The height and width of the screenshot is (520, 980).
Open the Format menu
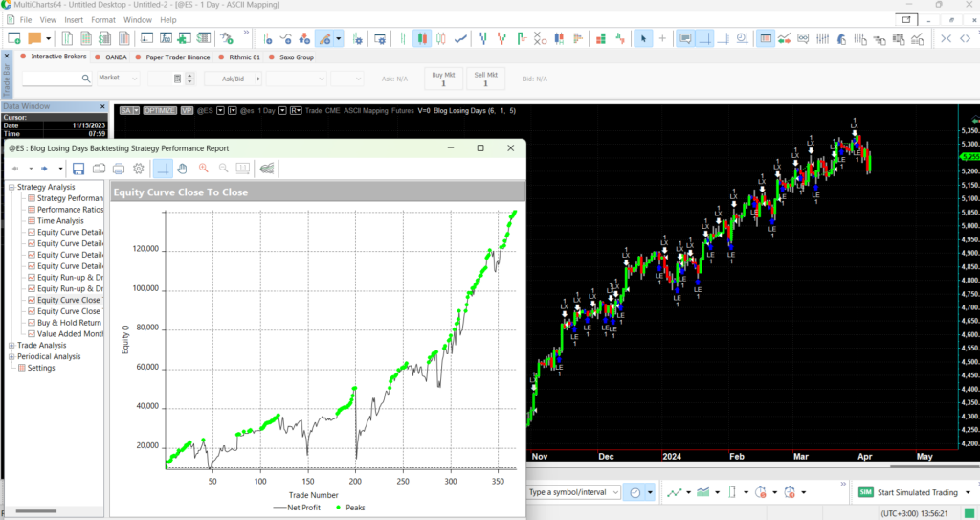[x=103, y=19]
